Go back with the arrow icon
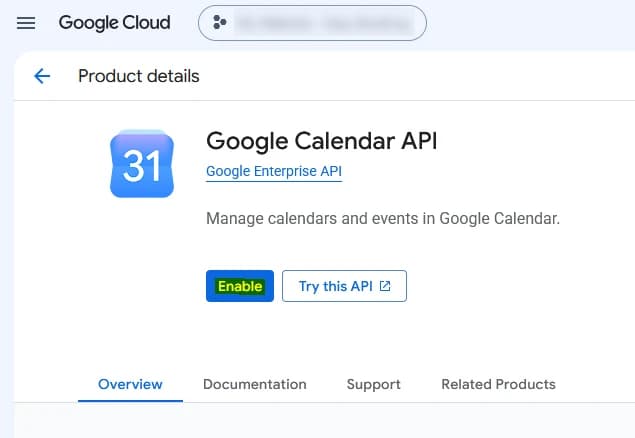Screen dimensions: 635x438 coord(42,76)
